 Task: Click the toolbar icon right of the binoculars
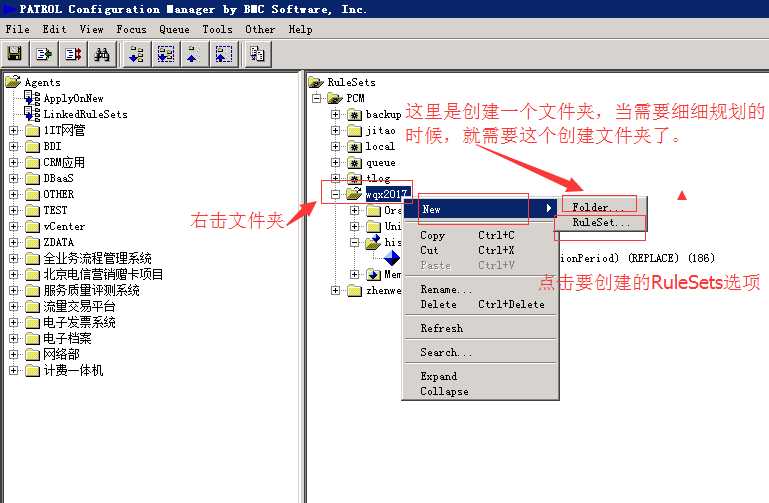[136, 54]
